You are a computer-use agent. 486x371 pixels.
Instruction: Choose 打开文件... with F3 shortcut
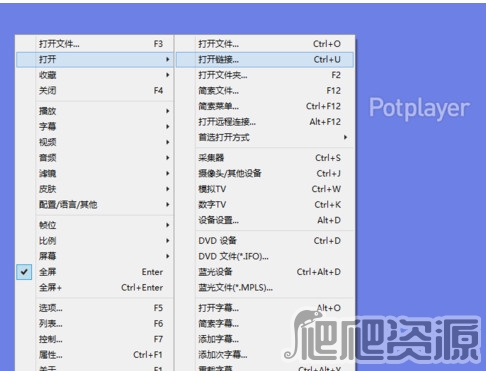coord(95,44)
